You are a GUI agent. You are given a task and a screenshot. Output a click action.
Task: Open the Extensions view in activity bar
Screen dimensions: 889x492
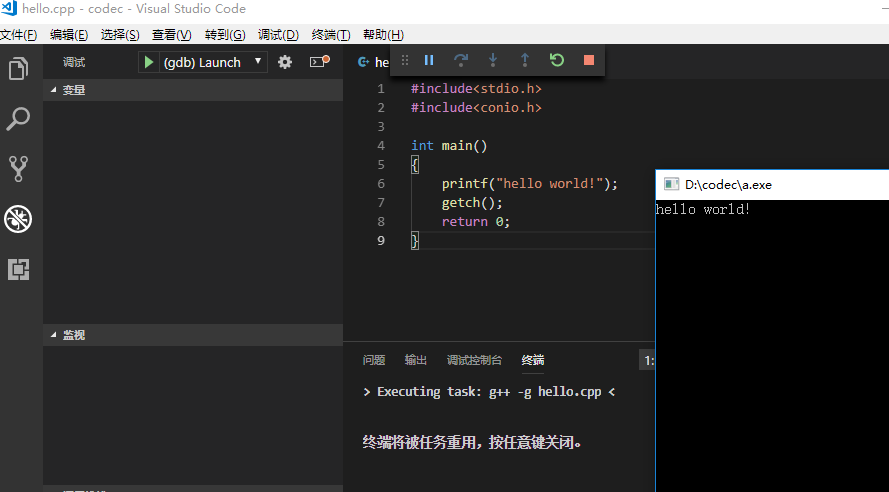tap(18, 269)
